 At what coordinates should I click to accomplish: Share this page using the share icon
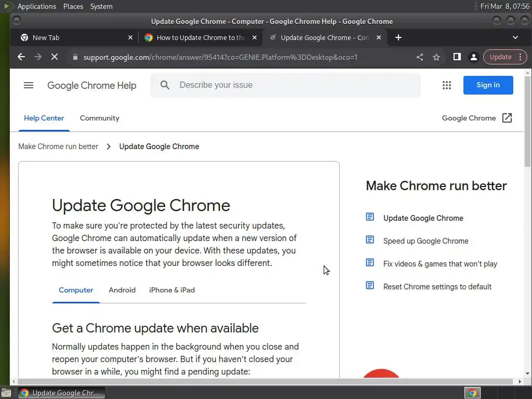(x=420, y=57)
